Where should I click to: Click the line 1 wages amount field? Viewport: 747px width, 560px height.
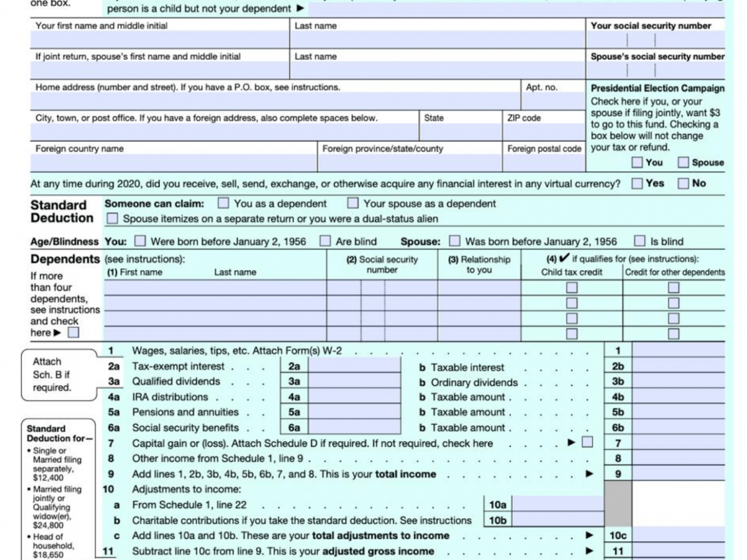[679, 350]
